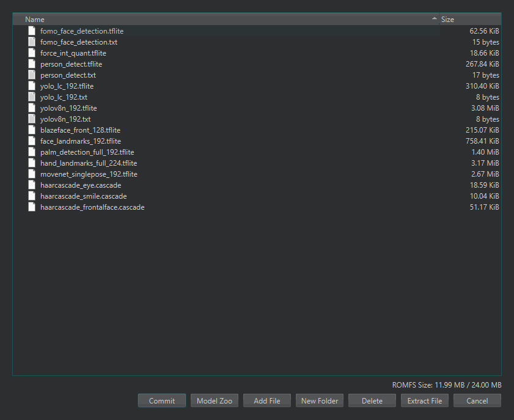Select the yolov8n_192.tflite file name
The image size is (514, 420).
pyautogui.click(x=68, y=108)
